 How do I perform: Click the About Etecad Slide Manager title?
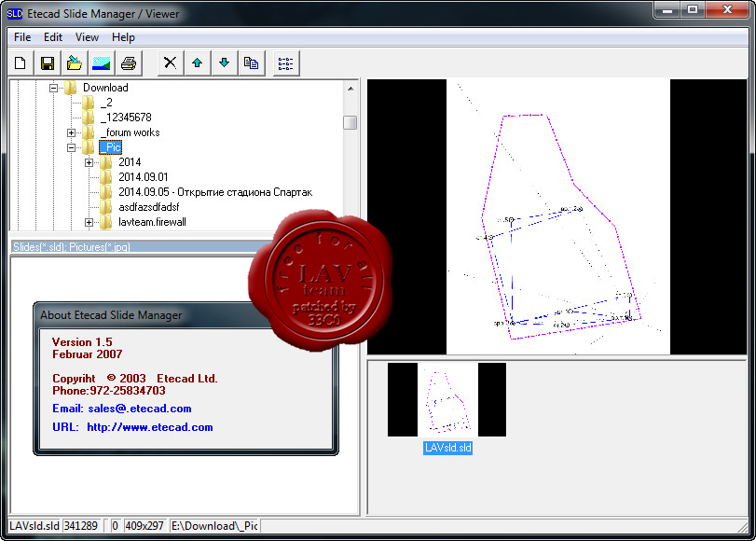(111, 315)
